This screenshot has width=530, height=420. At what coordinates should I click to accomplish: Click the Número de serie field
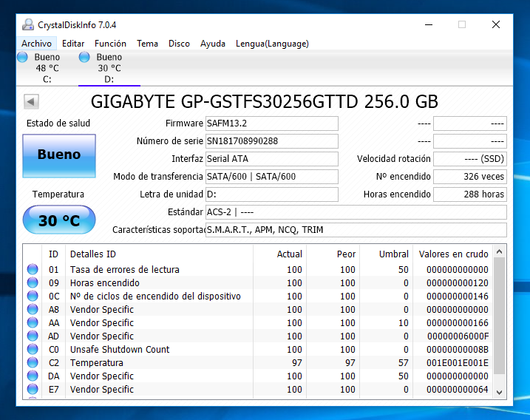pos(271,141)
